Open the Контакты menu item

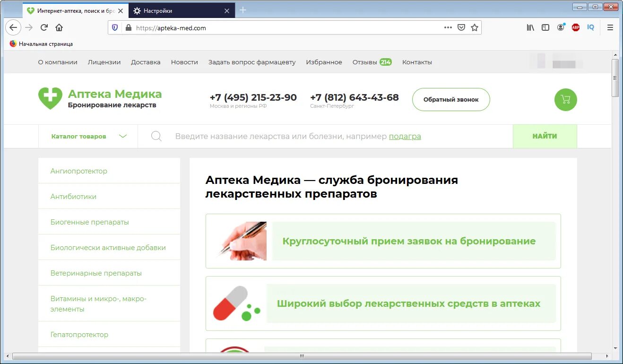point(417,62)
